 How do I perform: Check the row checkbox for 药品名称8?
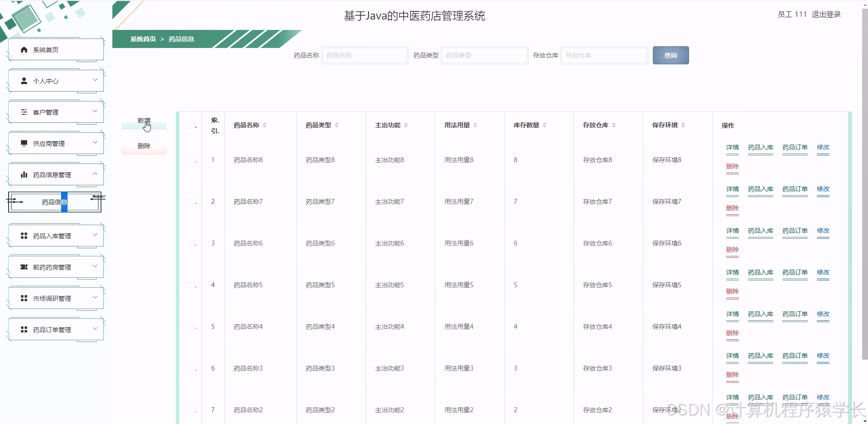(191, 159)
